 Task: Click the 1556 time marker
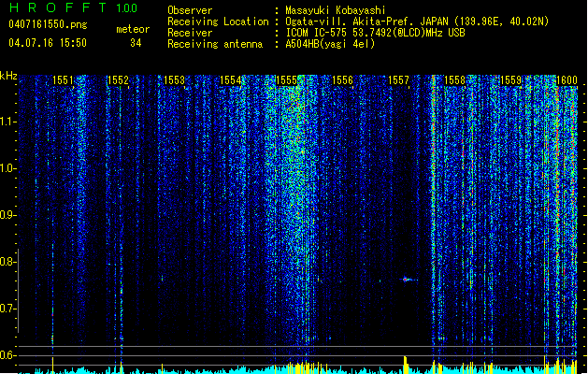coord(342,80)
